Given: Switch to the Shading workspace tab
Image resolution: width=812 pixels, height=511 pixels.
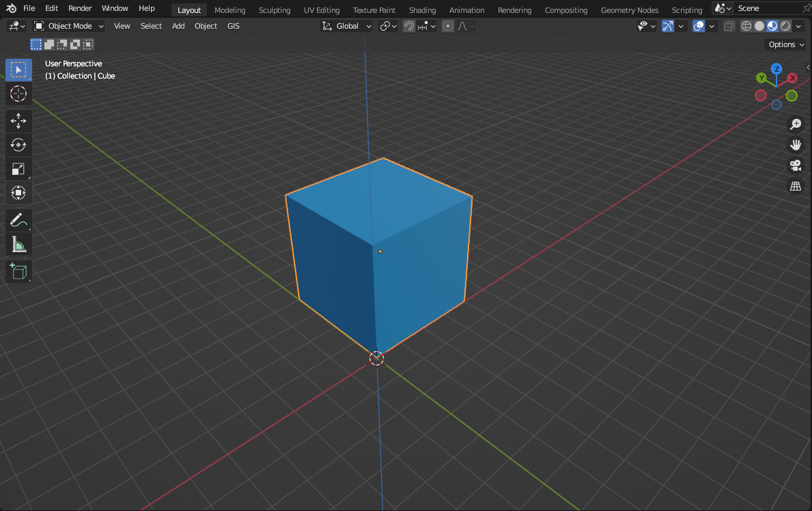Looking at the screenshot, I should (x=422, y=10).
